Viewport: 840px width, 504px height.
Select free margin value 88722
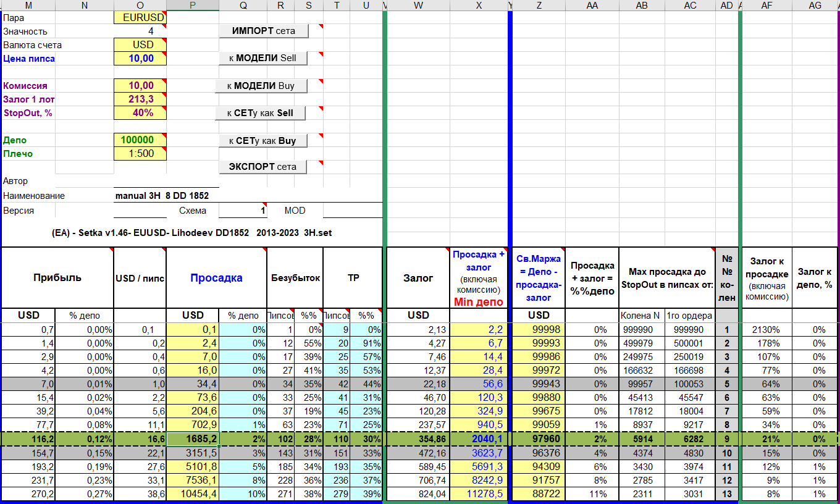tap(539, 493)
